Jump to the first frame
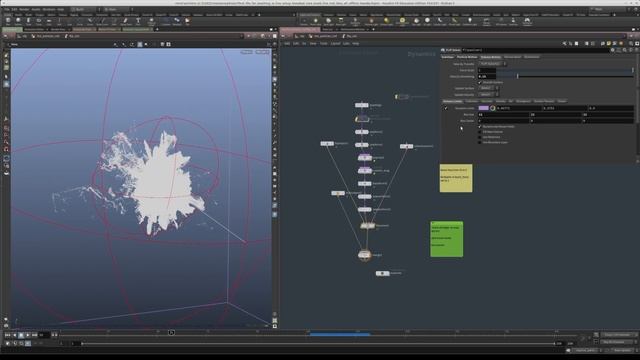640x360 pixels. 7,335
